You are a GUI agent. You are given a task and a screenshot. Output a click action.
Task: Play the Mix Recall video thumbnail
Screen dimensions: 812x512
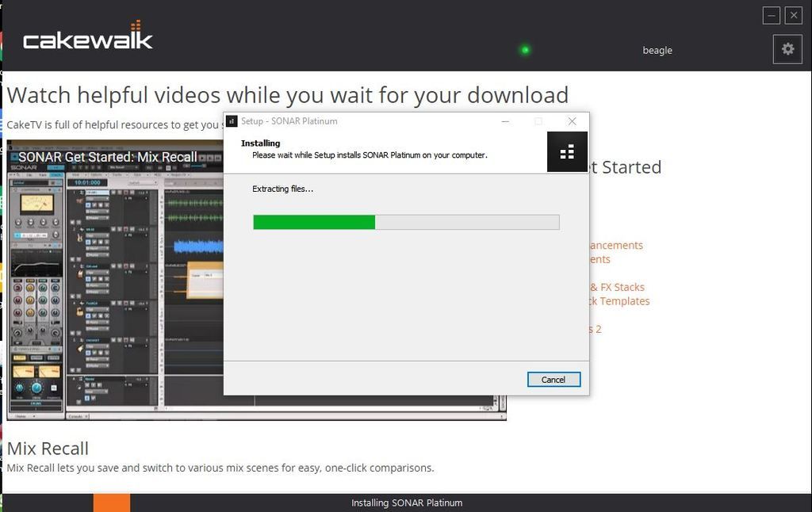[x=115, y=285]
